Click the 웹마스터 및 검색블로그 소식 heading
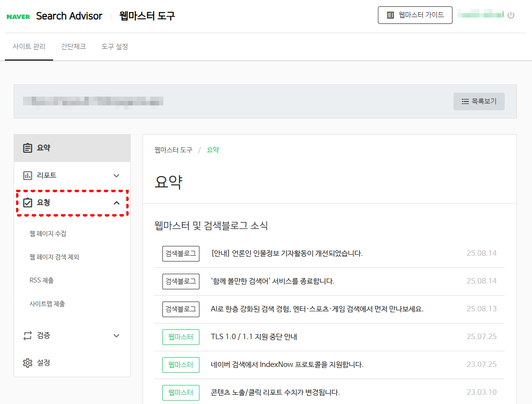Viewport: 532px width, 404px height. coord(211,225)
